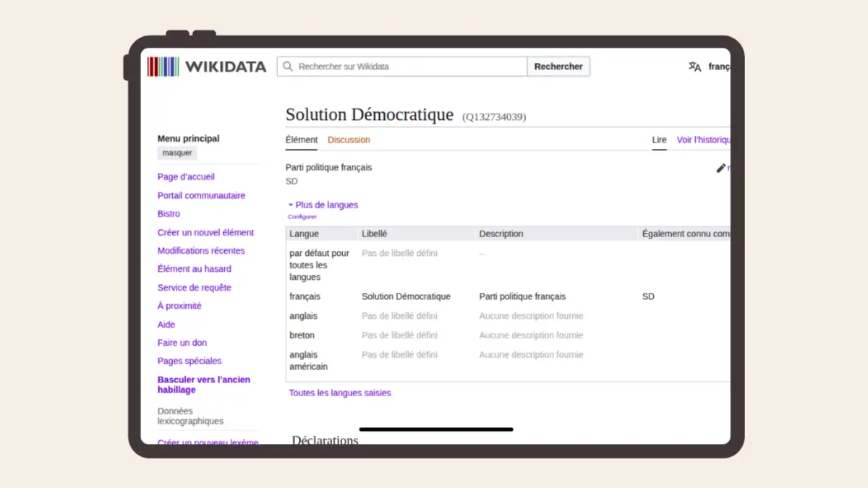The width and height of the screenshot is (868, 488).
Task: Open 'Toutes les langues saisies'
Action: pos(340,393)
